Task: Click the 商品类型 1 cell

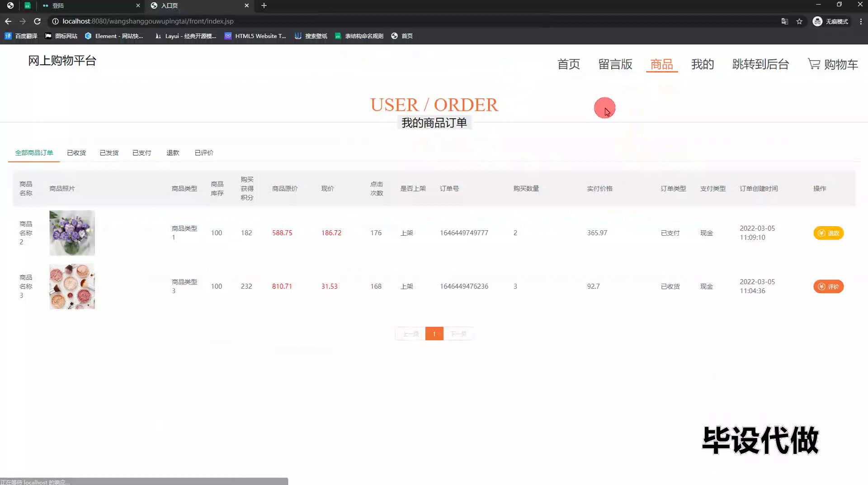Action: click(184, 233)
